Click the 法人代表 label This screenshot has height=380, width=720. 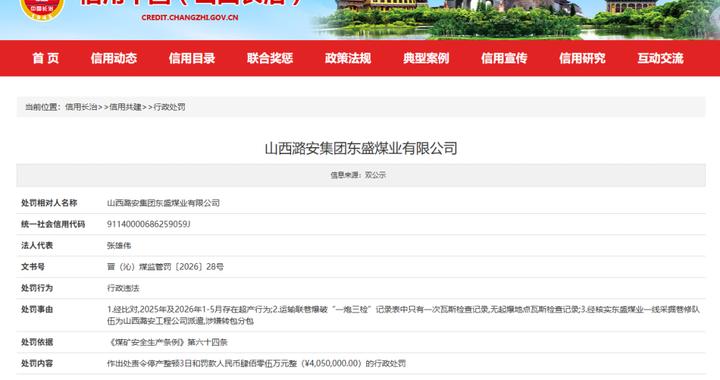click(37, 246)
